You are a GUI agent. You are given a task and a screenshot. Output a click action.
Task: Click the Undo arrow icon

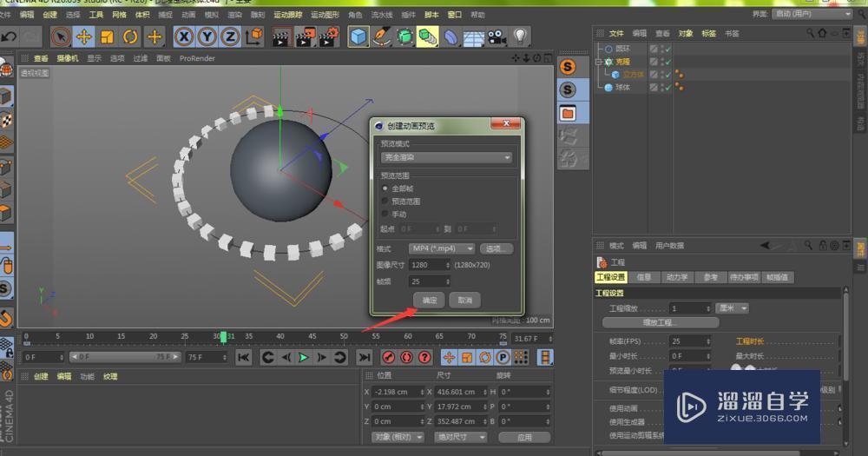(9, 37)
